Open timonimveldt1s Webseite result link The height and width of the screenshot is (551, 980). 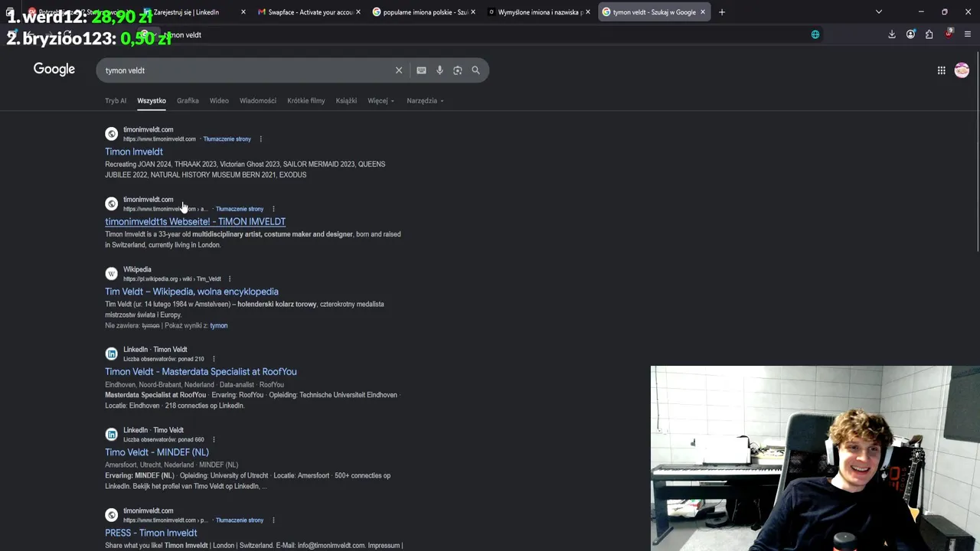pos(195,222)
